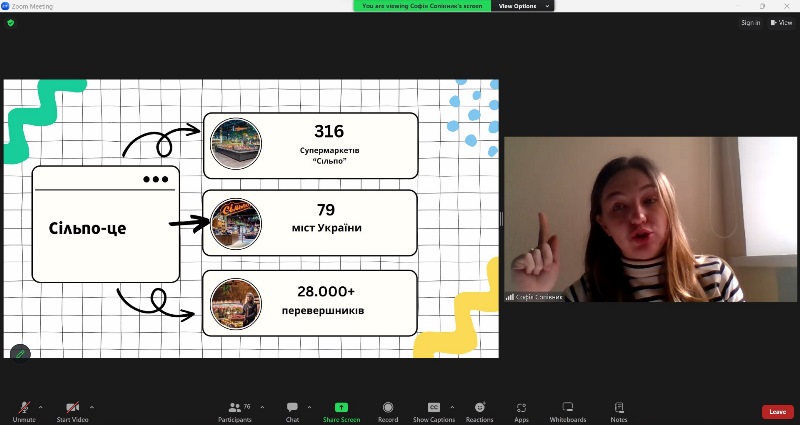Click the circular supermarket counter photo
The width and height of the screenshot is (800, 425).
pyautogui.click(x=236, y=144)
